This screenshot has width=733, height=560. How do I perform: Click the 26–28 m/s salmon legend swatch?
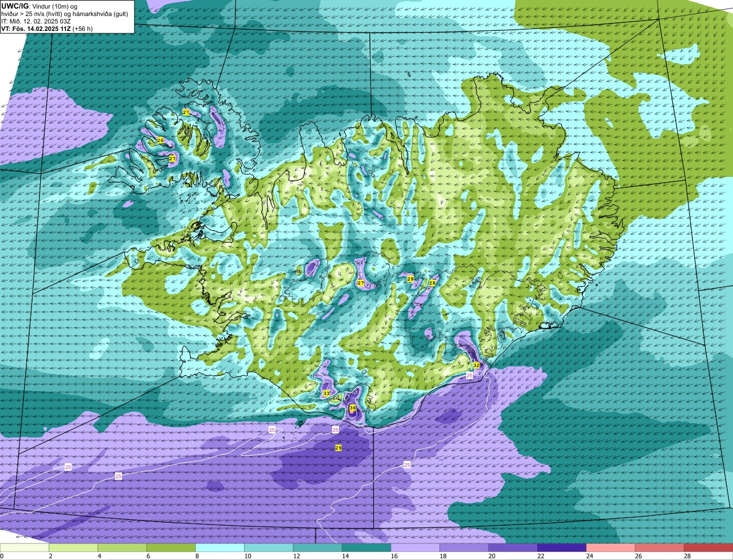click(660, 548)
